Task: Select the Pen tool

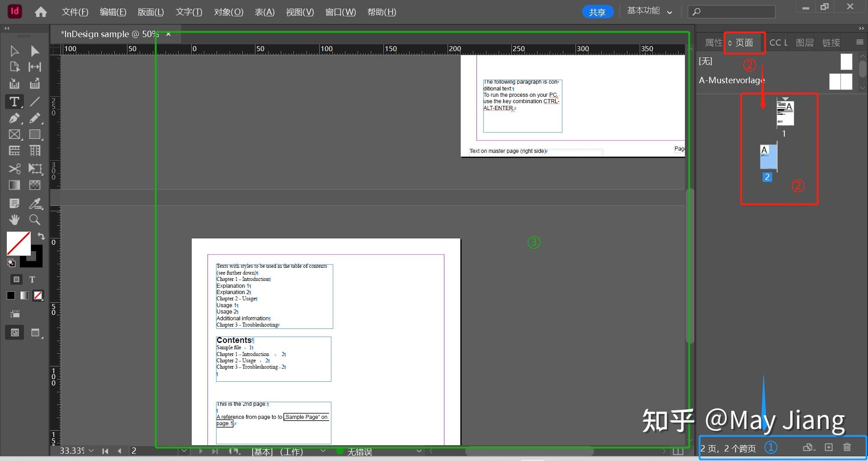Action: click(14, 118)
